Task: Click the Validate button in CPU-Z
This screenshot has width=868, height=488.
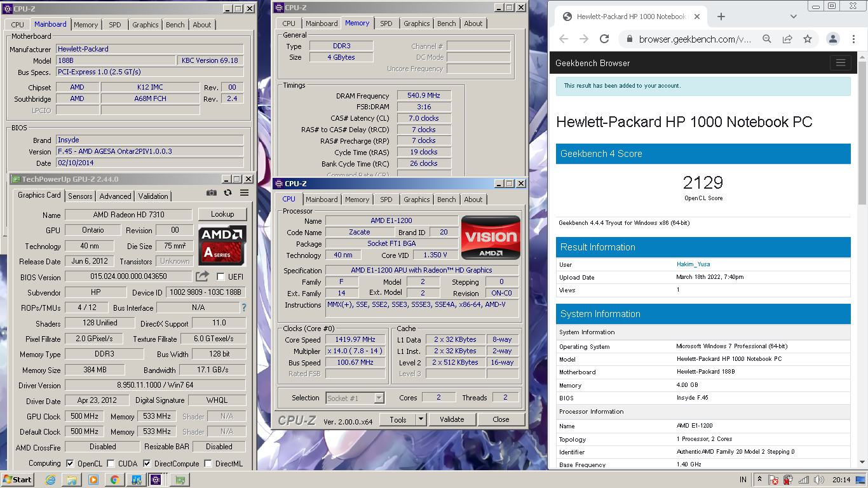Action: (451, 419)
